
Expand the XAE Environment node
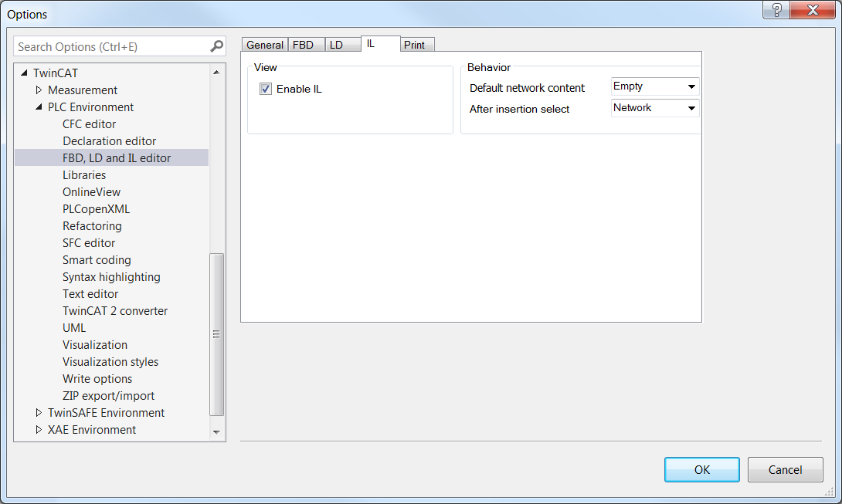39,429
